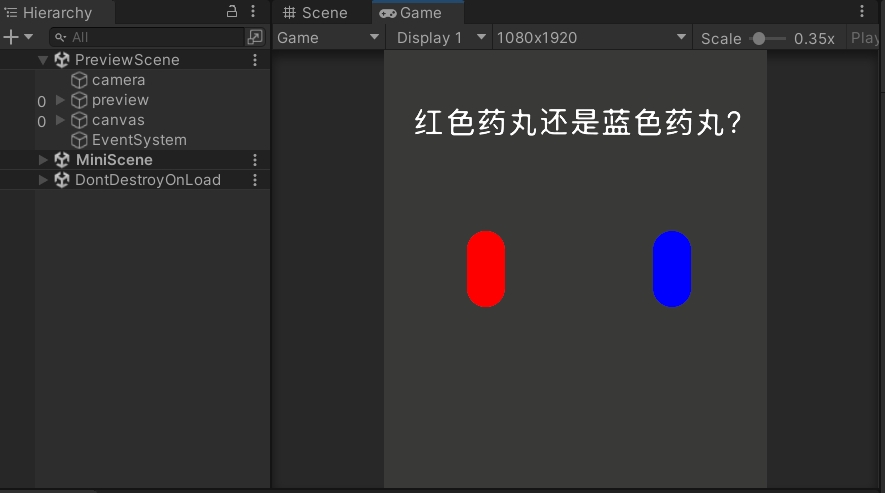Expand the MiniScene scene
This screenshot has width=885, height=493.
pos(43,160)
